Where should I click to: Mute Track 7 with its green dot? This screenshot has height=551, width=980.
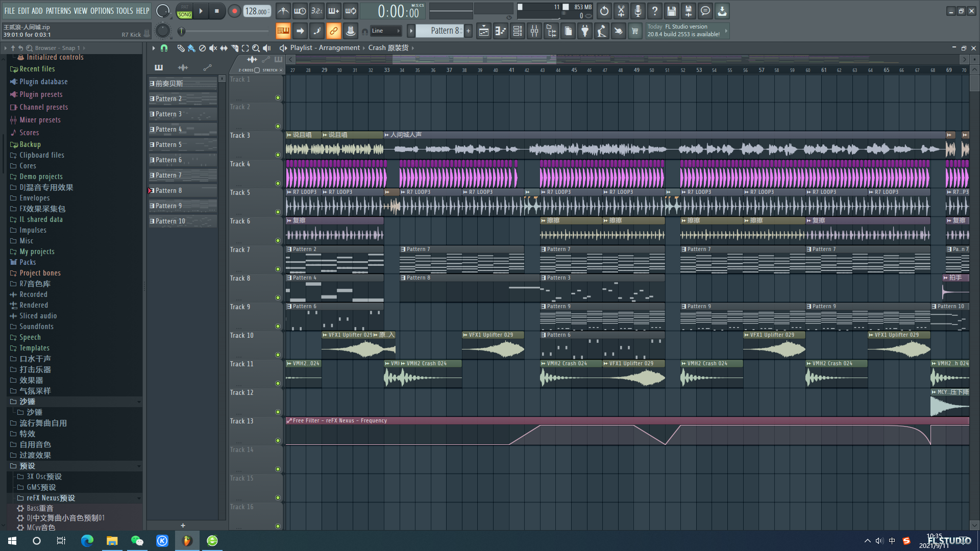click(x=278, y=269)
